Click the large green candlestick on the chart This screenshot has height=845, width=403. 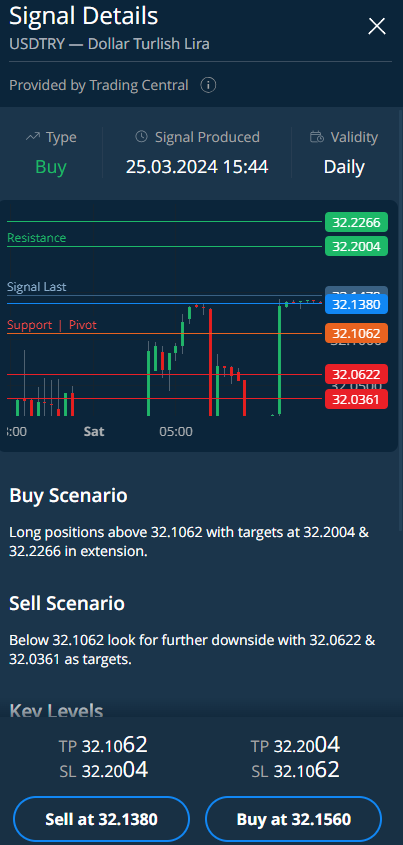tap(280, 359)
